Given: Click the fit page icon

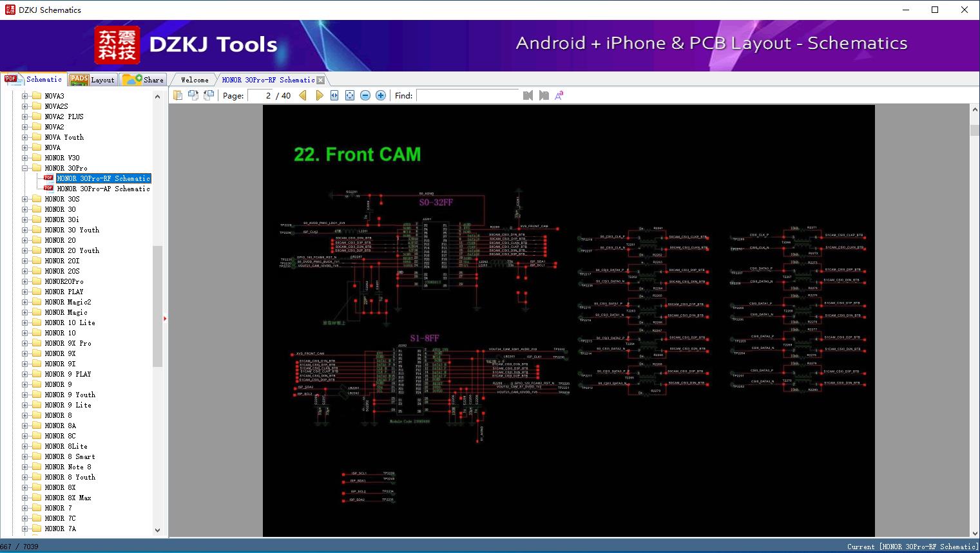Looking at the screenshot, I should pyautogui.click(x=350, y=95).
